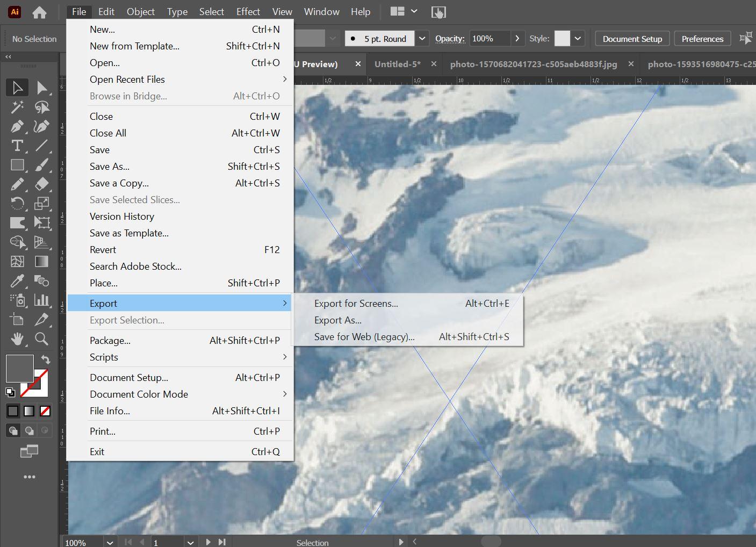The image size is (756, 547).
Task: Select the Pen tool
Action: pyautogui.click(x=17, y=126)
